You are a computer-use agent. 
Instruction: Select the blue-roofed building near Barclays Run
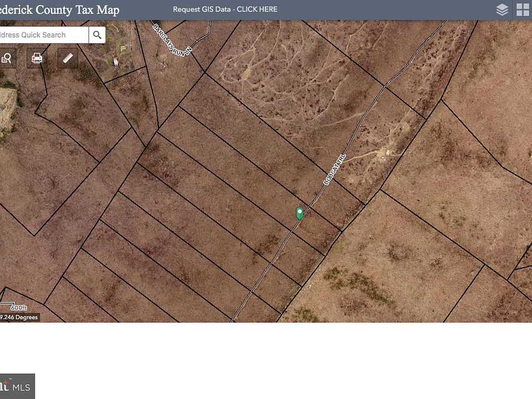(116, 62)
